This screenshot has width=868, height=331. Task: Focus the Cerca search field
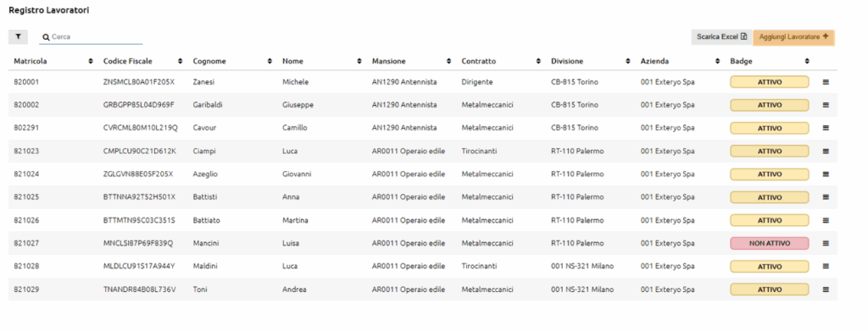[x=91, y=37]
